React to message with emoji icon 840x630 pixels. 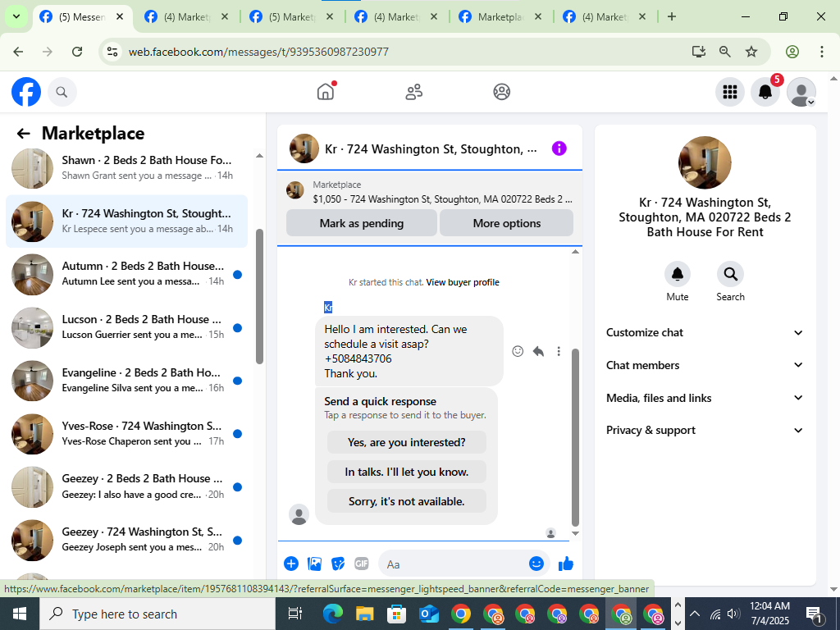tap(518, 351)
